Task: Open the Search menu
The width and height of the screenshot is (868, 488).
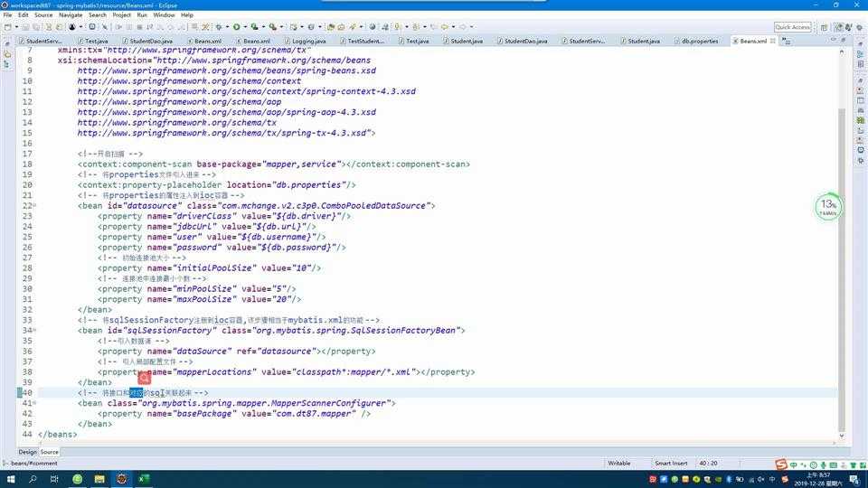Action: click(98, 15)
